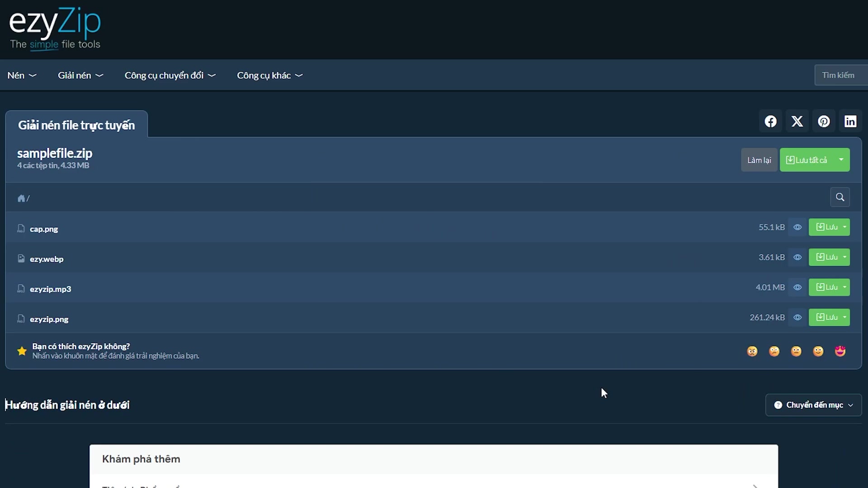Expand save options arrow for ezyzip.mp3
This screenshot has width=868, height=488.
coord(844,287)
